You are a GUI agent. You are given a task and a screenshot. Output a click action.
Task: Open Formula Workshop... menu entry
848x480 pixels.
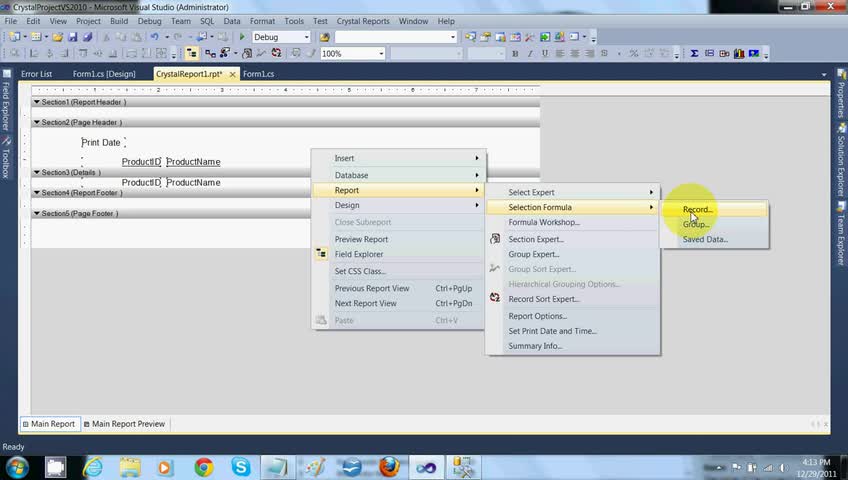(573, 222)
